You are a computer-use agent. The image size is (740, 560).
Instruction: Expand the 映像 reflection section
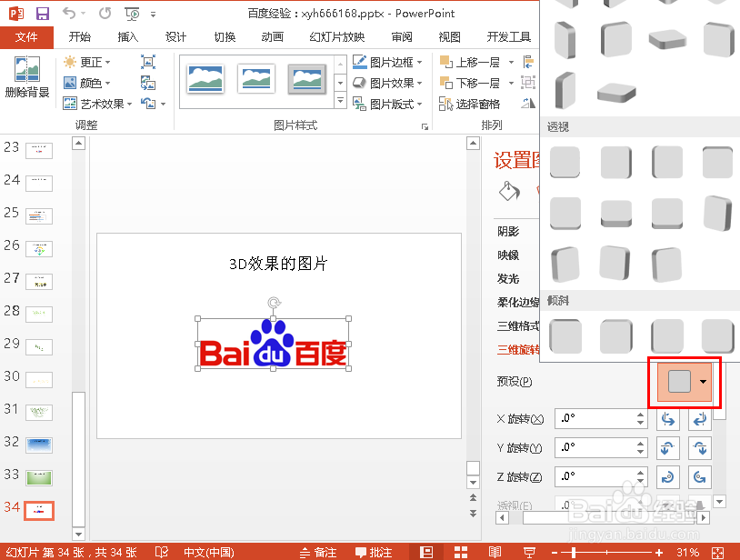click(508, 255)
